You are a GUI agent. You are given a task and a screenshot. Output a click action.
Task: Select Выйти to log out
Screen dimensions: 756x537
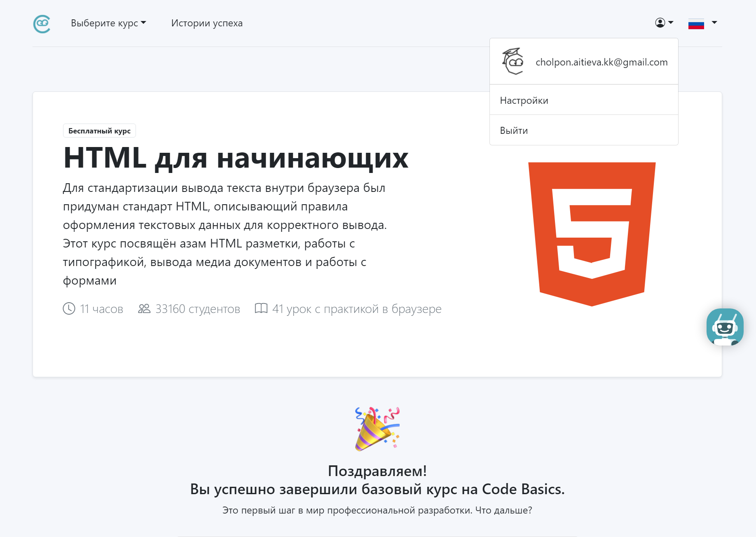[x=584, y=131]
